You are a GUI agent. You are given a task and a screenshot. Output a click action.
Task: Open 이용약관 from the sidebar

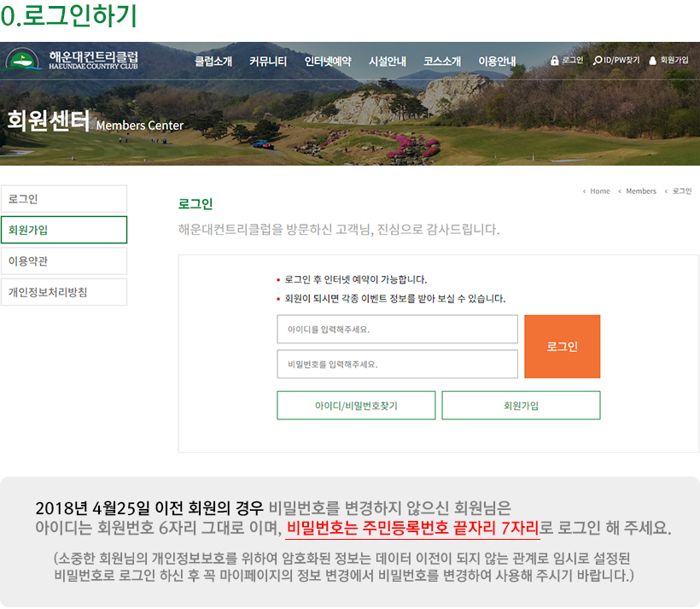[64, 261]
